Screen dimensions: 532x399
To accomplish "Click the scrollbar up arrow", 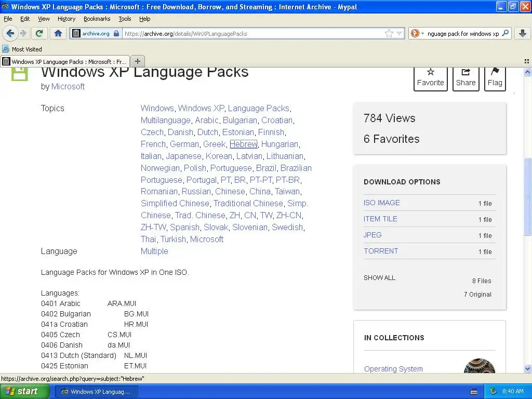I will [527, 72].
